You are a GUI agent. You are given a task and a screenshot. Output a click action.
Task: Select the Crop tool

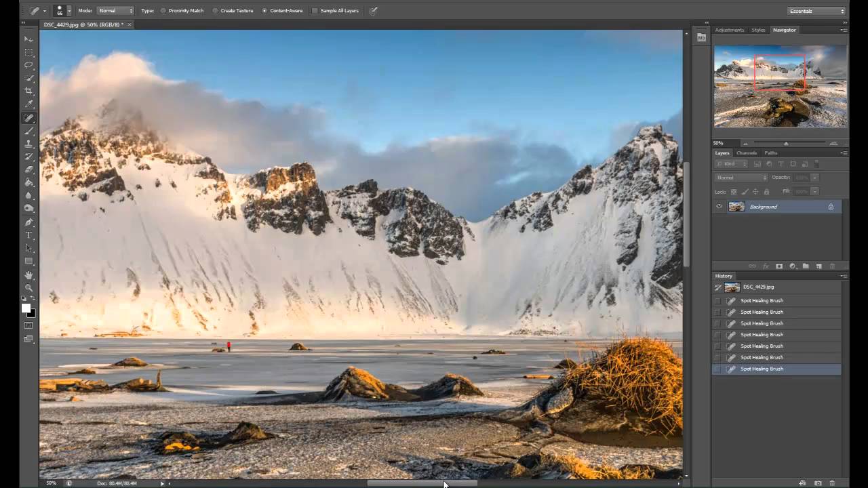pos(28,91)
